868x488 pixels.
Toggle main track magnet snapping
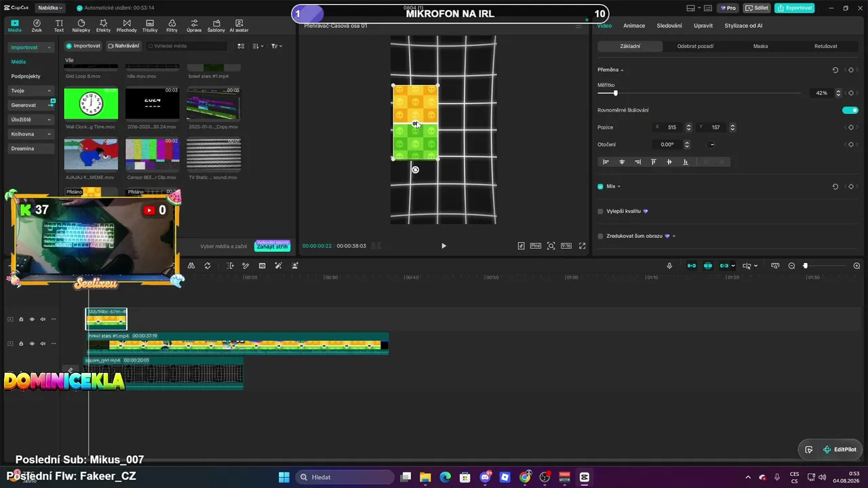(x=692, y=266)
